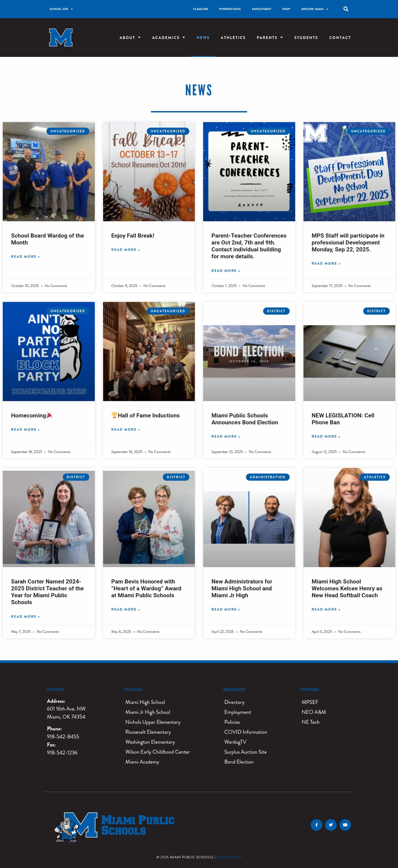Open the About menu dropdown
The width and height of the screenshot is (398, 868).
[x=130, y=38]
